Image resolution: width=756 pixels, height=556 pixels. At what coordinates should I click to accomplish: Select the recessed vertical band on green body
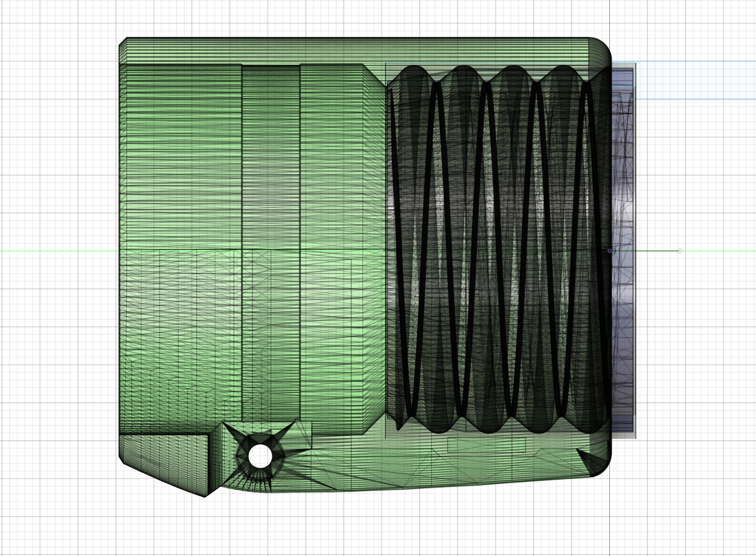coord(271,243)
